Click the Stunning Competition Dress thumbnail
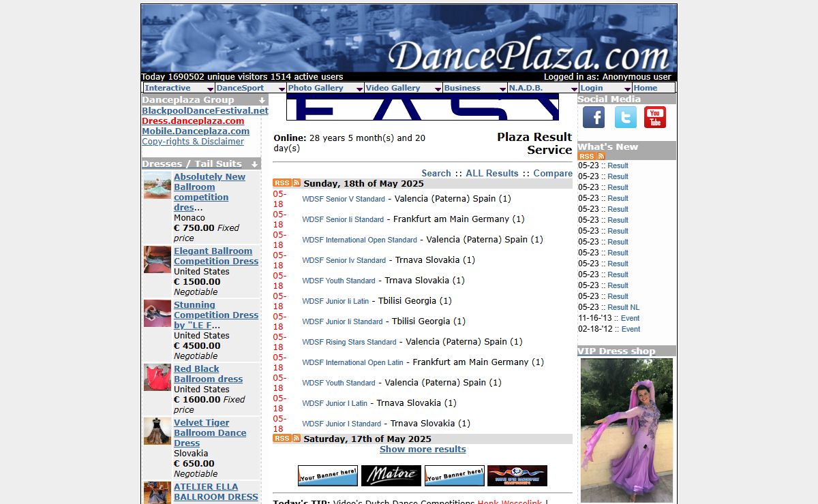This screenshot has height=504, width=818. point(157,313)
